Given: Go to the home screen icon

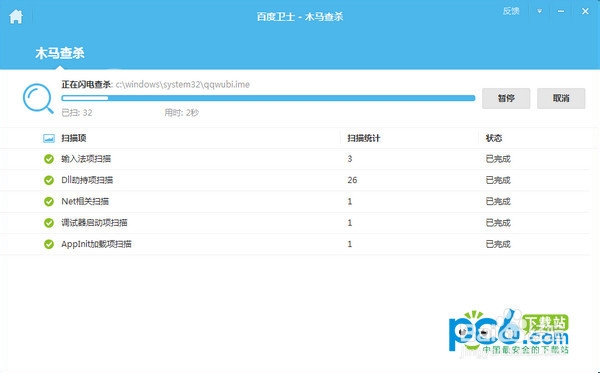Looking at the screenshot, I should coord(16,16).
